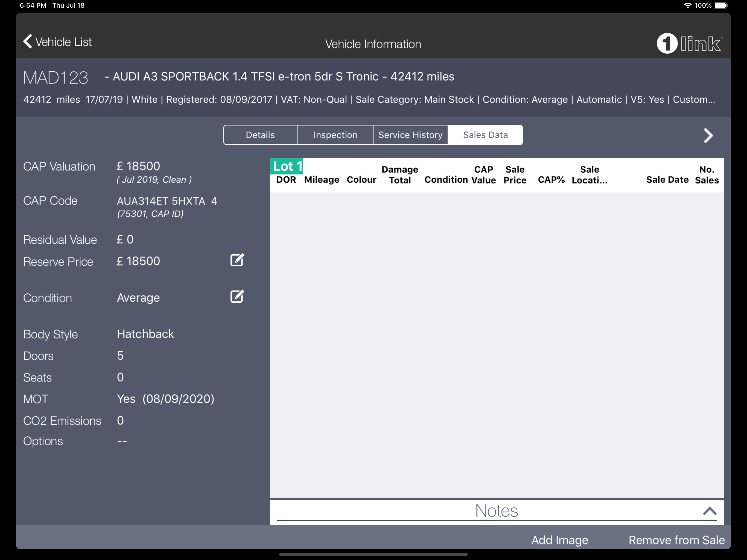This screenshot has height=560, width=747.
Task: Tap the CAP Code AUA314ET 5HXTA value
Action: 167,201
